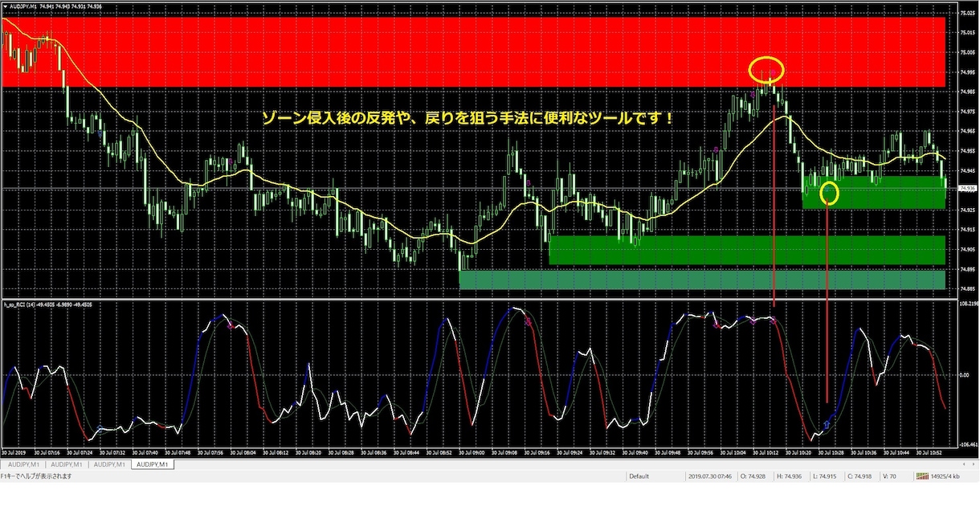Viewport: 980px width, 531px height.
Task: Click the 30 Jul 09:16 time axis label
Action: [x=536, y=452]
